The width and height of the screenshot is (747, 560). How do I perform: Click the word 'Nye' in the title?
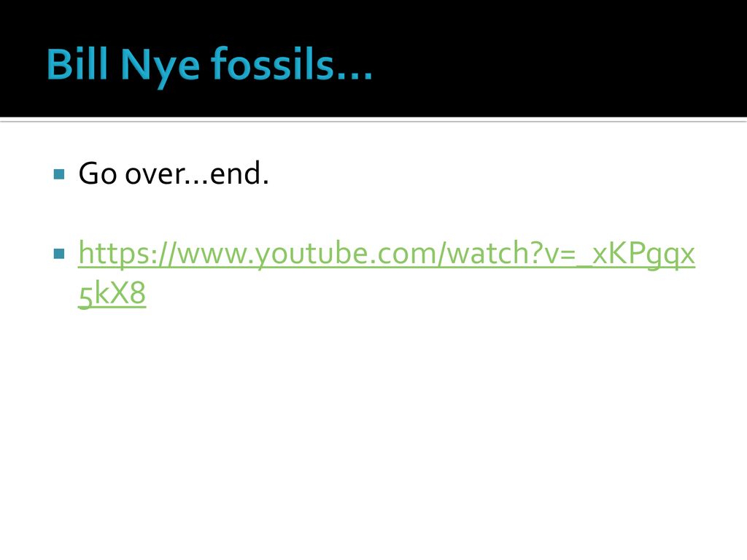[160, 66]
